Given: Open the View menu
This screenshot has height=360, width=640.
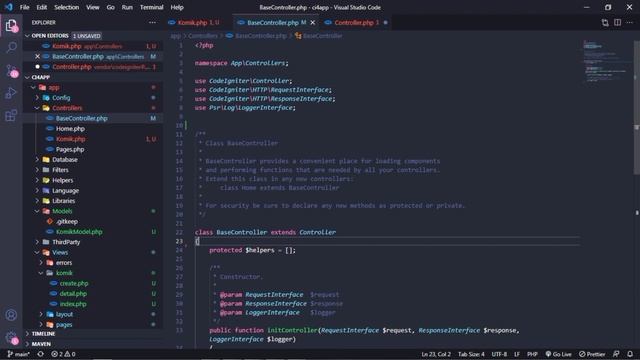Looking at the screenshot, I should pyautogui.click(x=93, y=7).
